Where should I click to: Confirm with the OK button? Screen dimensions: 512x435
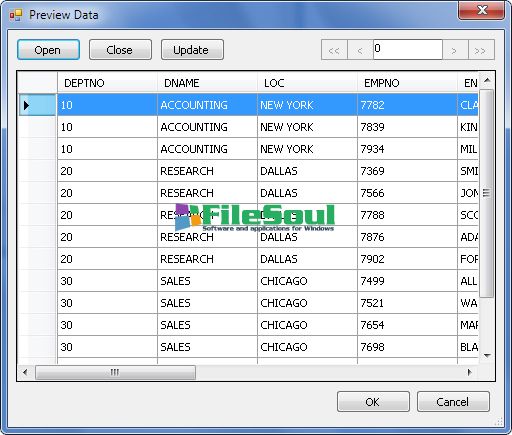tap(373, 402)
